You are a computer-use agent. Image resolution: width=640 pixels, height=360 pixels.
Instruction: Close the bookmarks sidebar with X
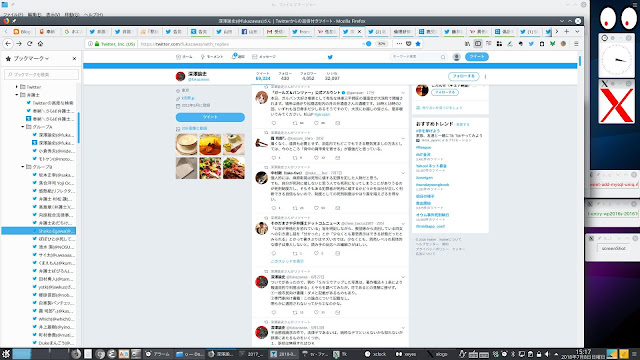[74, 58]
